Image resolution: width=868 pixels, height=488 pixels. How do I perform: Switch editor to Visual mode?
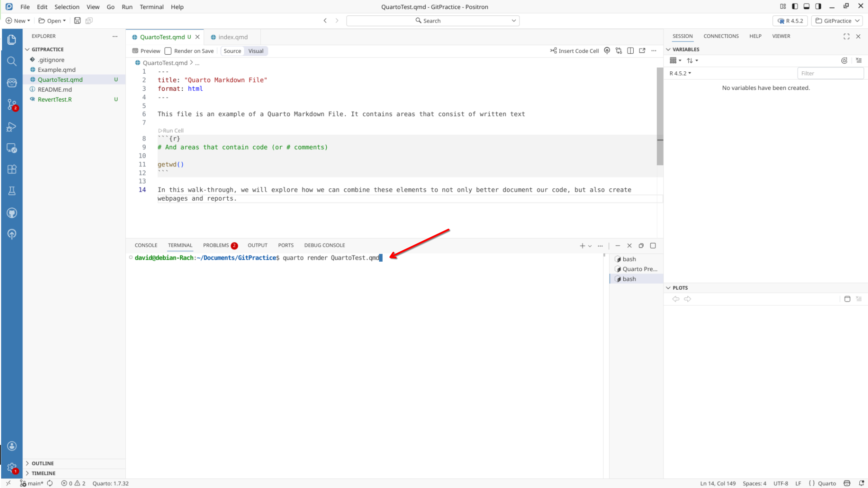tap(255, 51)
